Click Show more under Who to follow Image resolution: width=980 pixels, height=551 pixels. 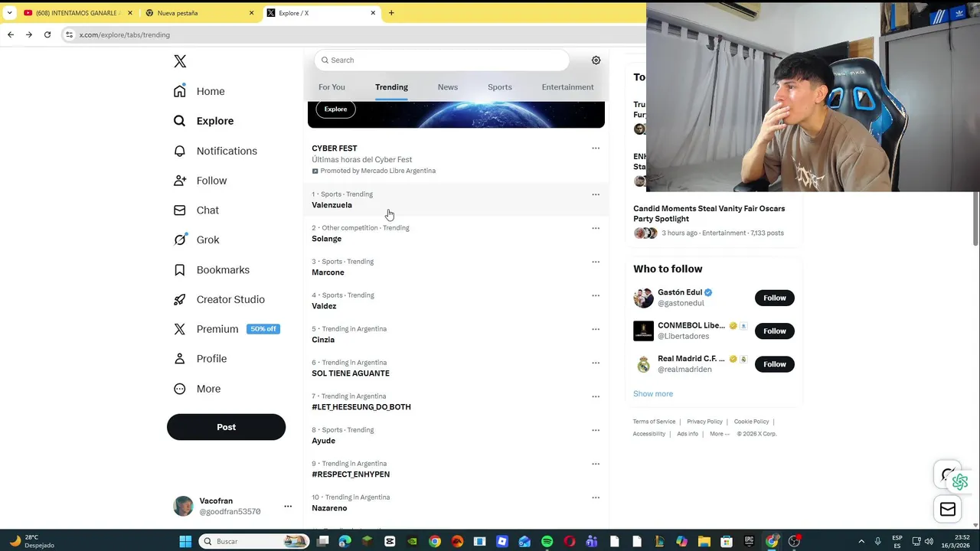653,394
